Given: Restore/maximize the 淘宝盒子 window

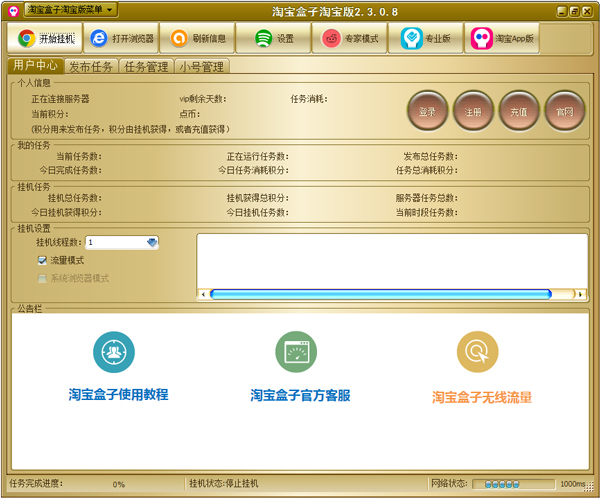Looking at the screenshot, I should (574, 11).
